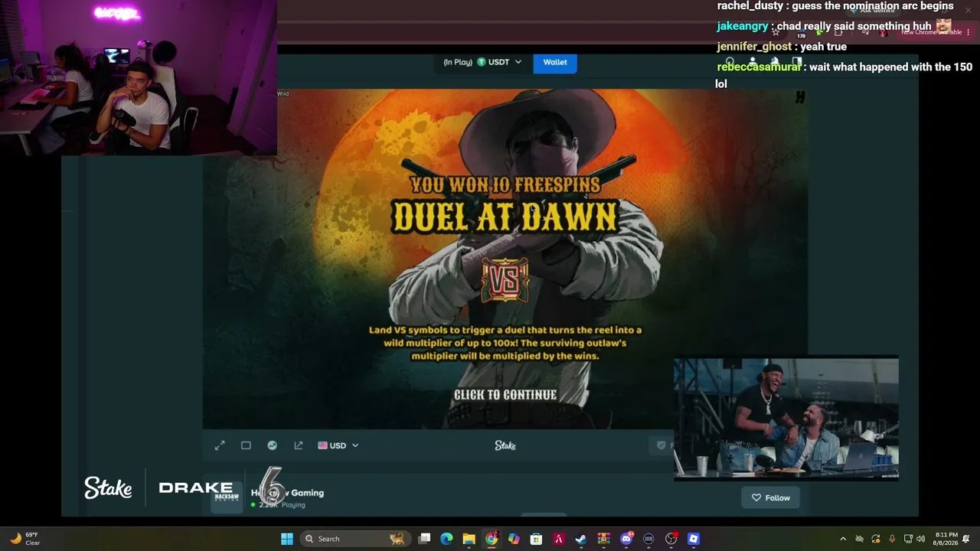The width and height of the screenshot is (980, 551).
Task: Click the blue Wallet button
Action: click(x=555, y=62)
